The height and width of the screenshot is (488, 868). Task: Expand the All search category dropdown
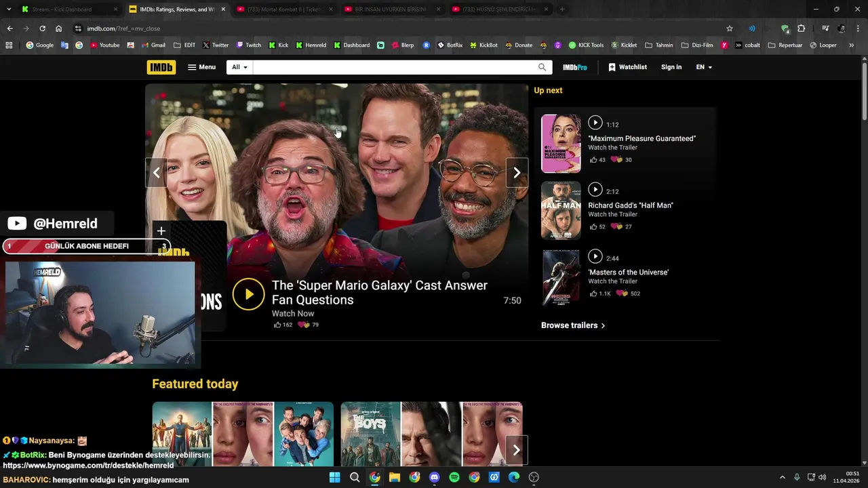(x=239, y=67)
